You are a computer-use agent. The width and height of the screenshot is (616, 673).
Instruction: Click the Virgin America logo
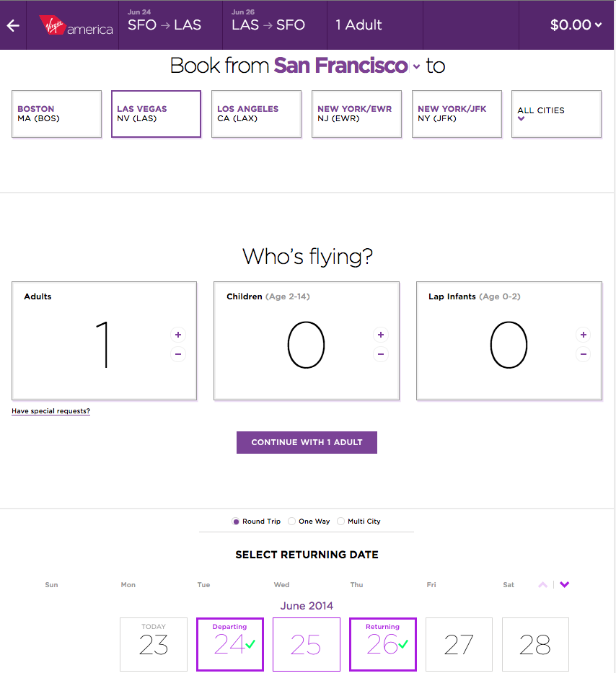(76, 25)
